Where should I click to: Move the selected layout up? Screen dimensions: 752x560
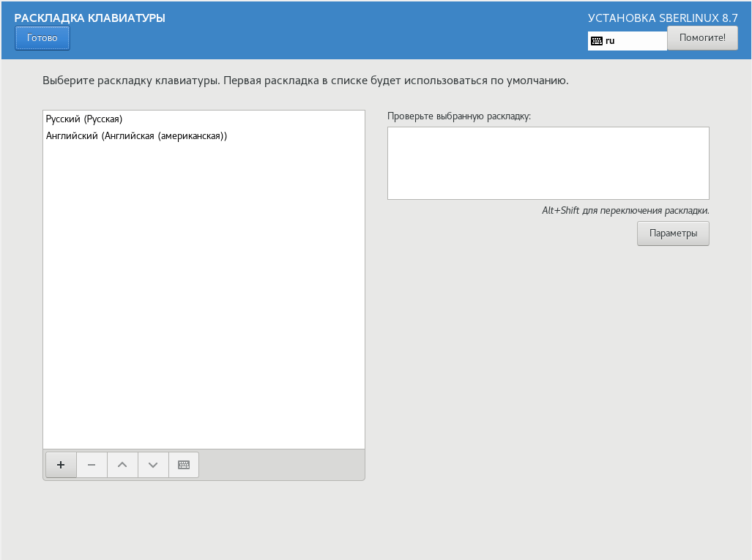tap(122, 465)
